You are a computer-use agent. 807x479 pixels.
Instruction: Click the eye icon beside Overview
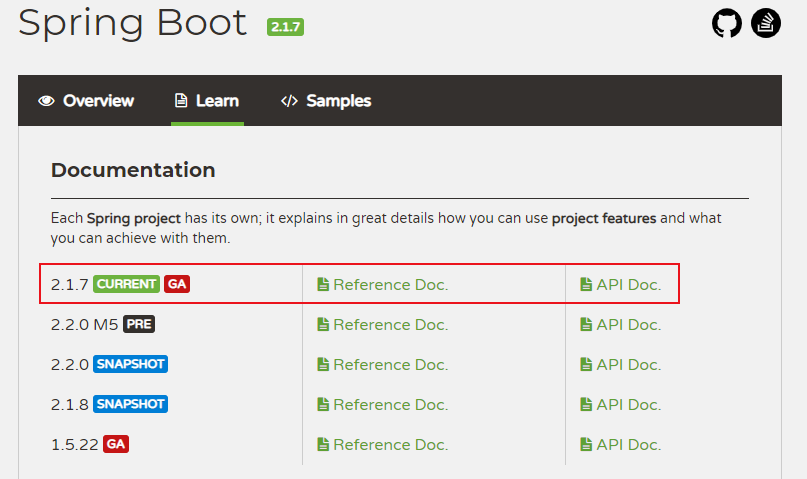pyautogui.click(x=46, y=101)
